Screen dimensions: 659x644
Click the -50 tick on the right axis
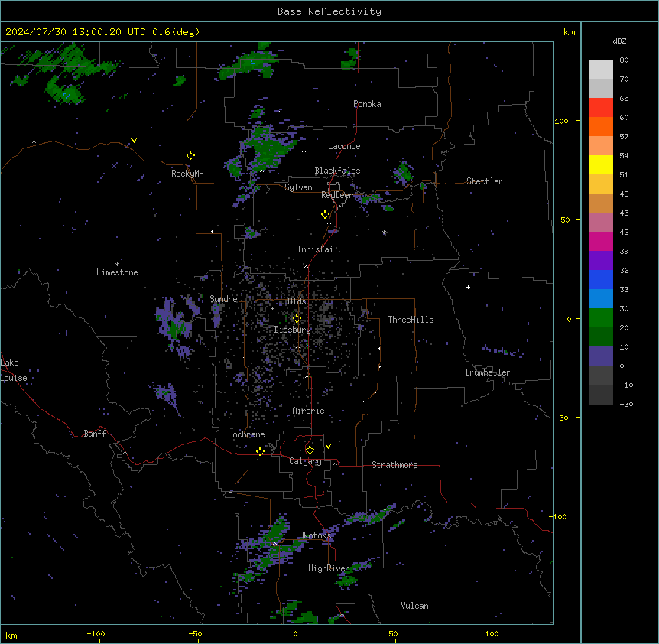(x=561, y=418)
